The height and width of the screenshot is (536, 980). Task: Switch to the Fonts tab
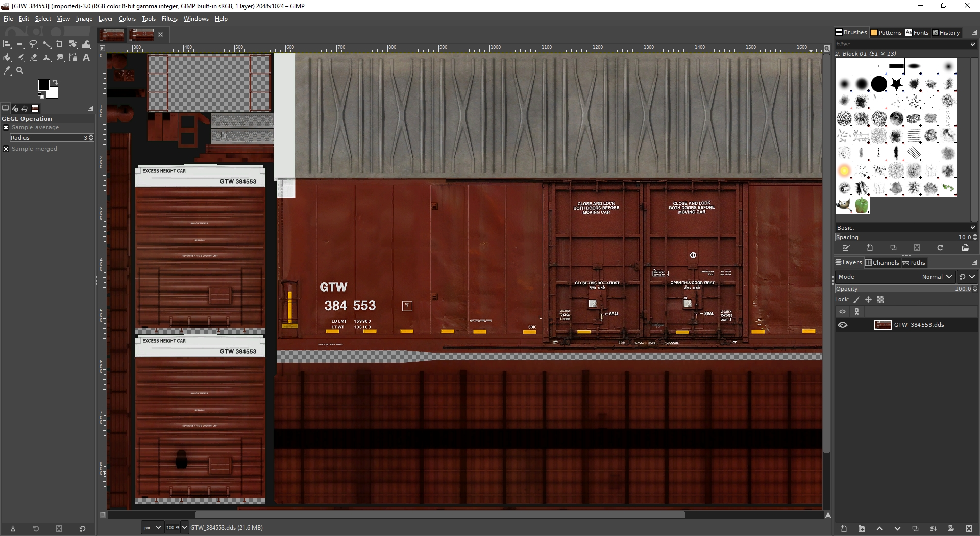tap(917, 32)
